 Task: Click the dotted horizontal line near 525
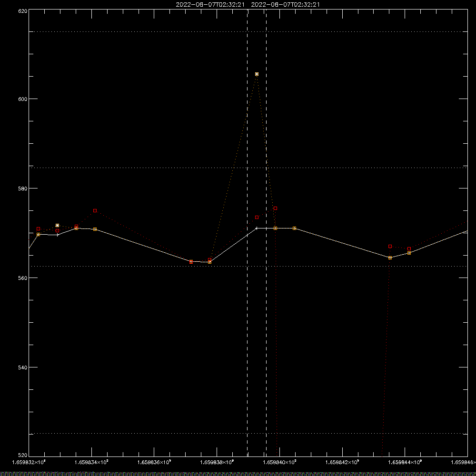[x=248, y=434]
